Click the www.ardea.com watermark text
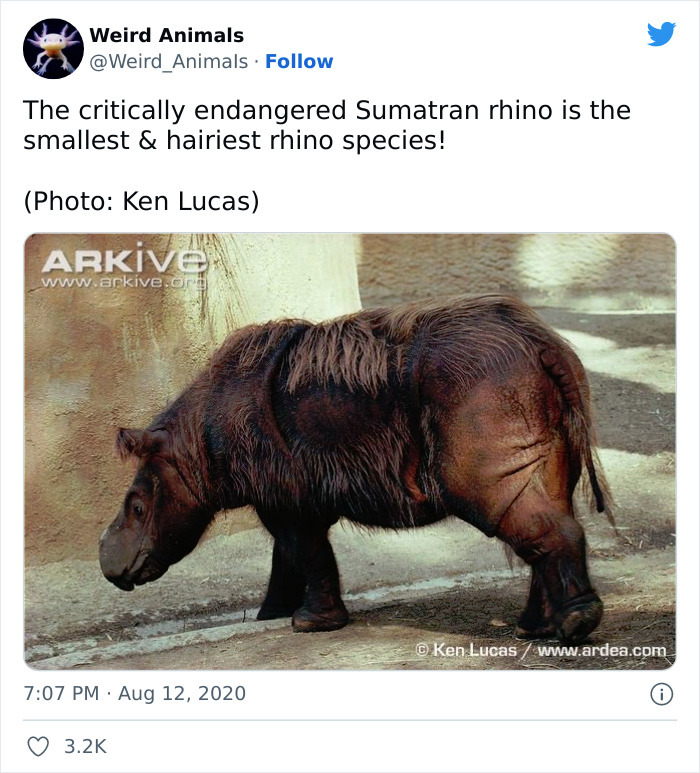Viewport: 700px width, 773px height. click(x=603, y=651)
